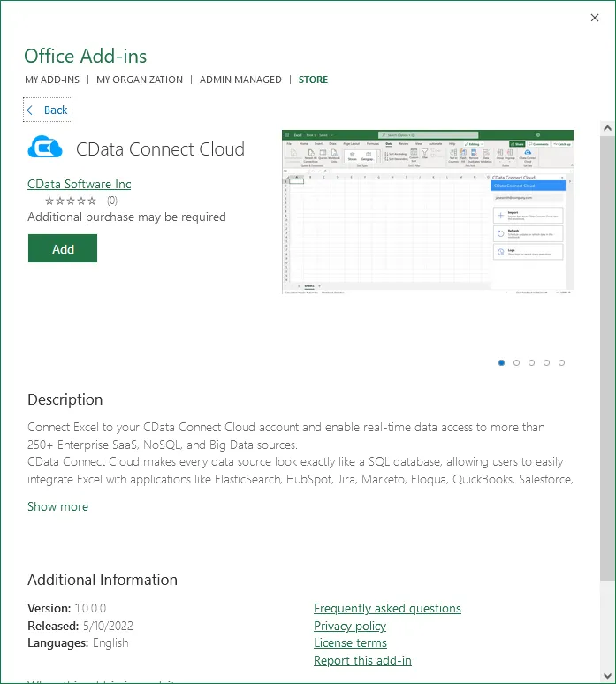Go to the ADMIN MANAGED tab
The height and width of the screenshot is (684, 616).
pyautogui.click(x=240, y=80)
